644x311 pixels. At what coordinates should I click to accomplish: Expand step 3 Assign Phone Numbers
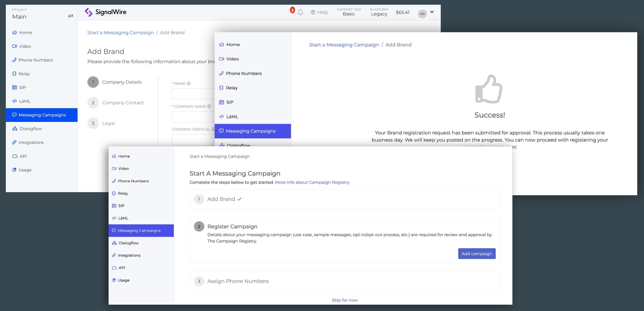[x=345, y=281]
